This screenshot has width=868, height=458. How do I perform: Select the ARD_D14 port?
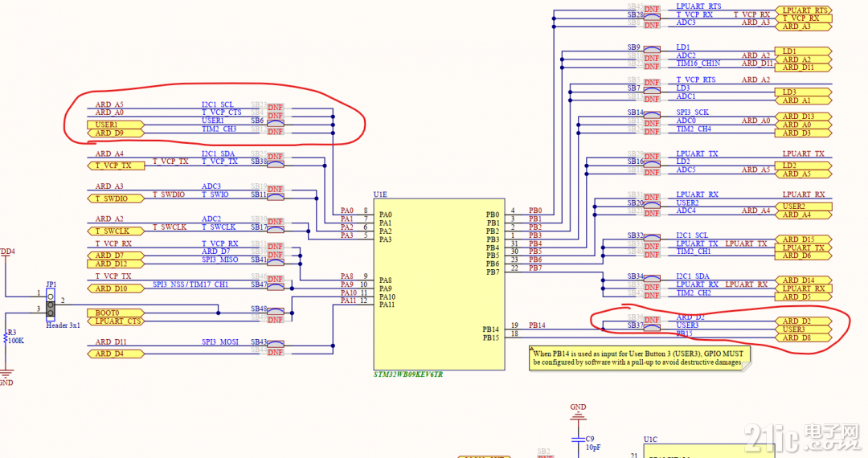point(804,280)
